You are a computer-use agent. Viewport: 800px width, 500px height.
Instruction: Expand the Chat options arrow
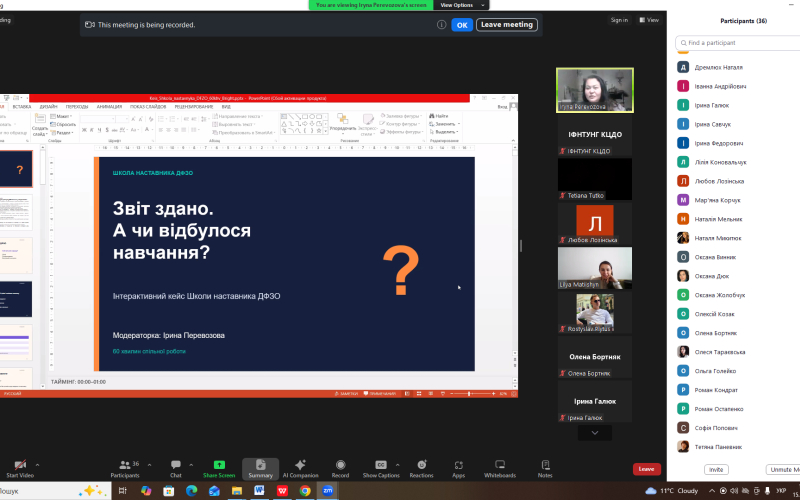[191, 465]
